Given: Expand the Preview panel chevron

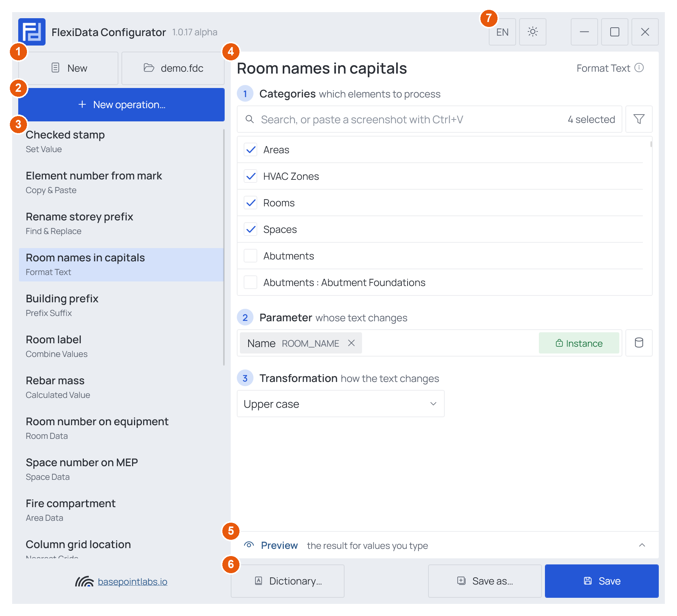Looking at the screenshot, I should click(x=642, y=545).
